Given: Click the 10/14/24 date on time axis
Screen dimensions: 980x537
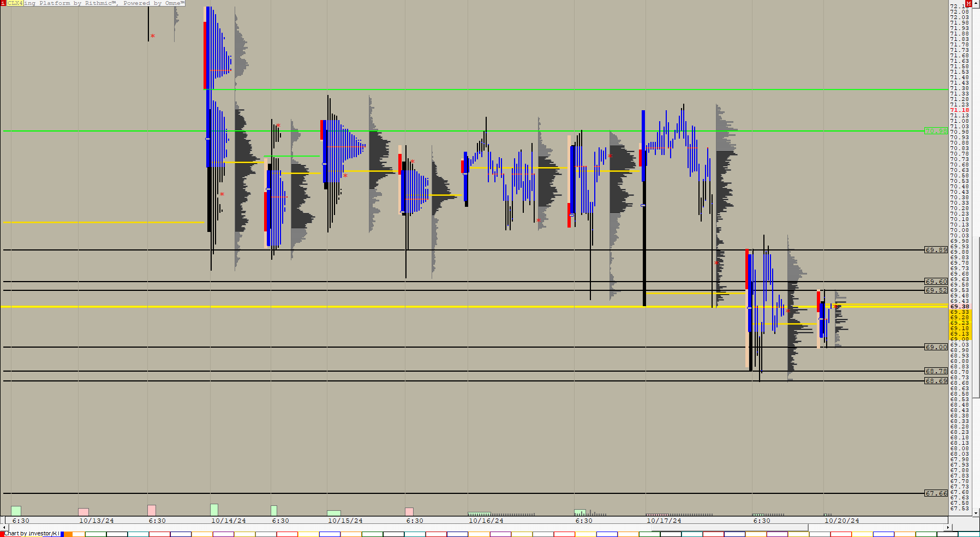Looking at the screenshot, I should pos(229,521).
